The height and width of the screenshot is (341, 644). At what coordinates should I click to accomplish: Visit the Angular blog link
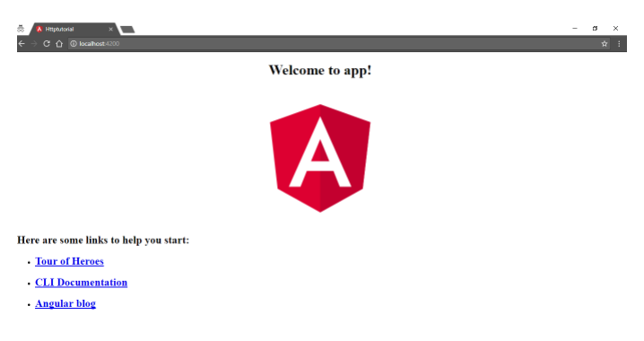click(x=65, y=303)
